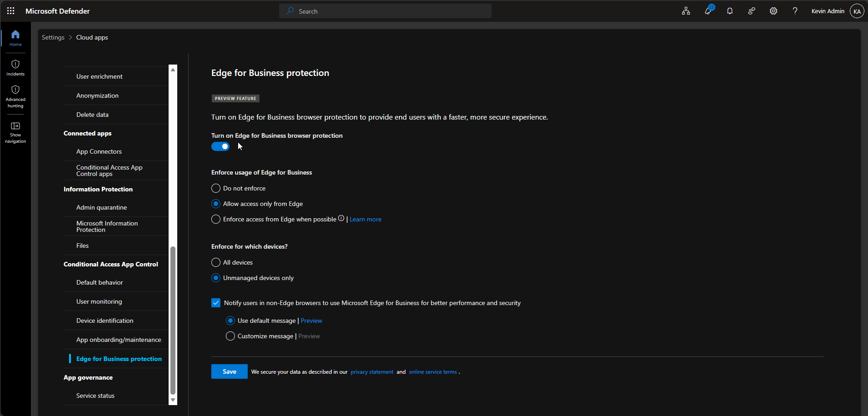Open the organization hierarchy icon in header

coord(686,11)
